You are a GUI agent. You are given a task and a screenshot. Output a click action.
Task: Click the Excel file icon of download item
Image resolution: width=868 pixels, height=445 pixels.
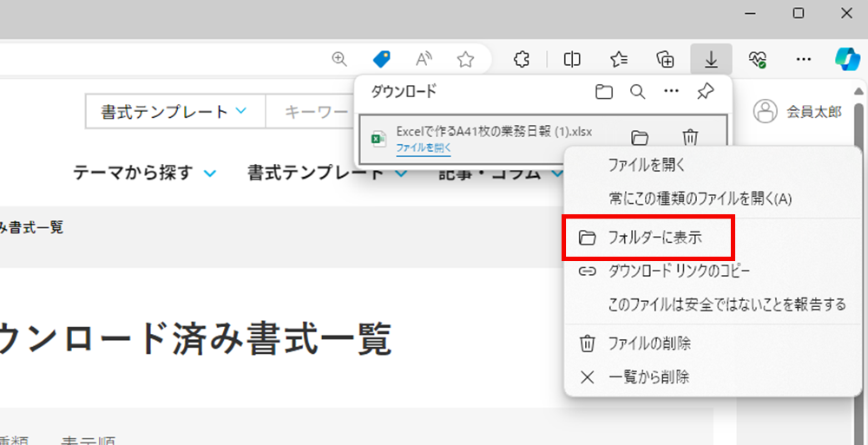[378, 139]
